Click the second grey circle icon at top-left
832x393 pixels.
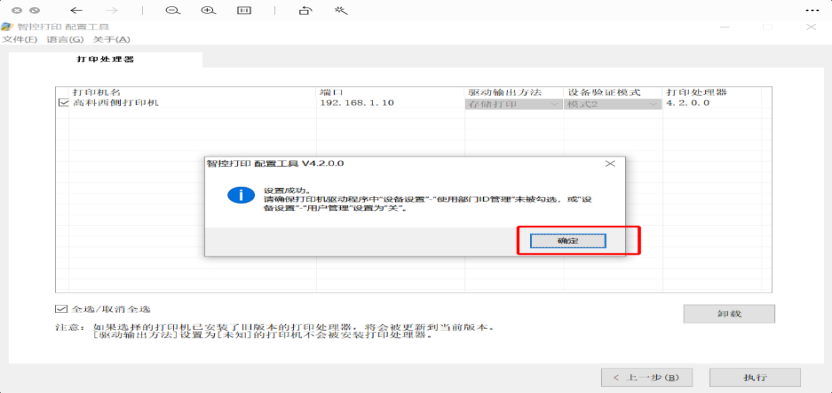(34, 10)
